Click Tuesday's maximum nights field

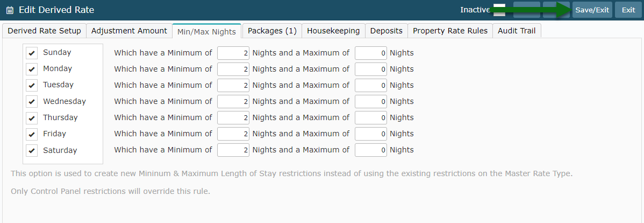point(371,86)
